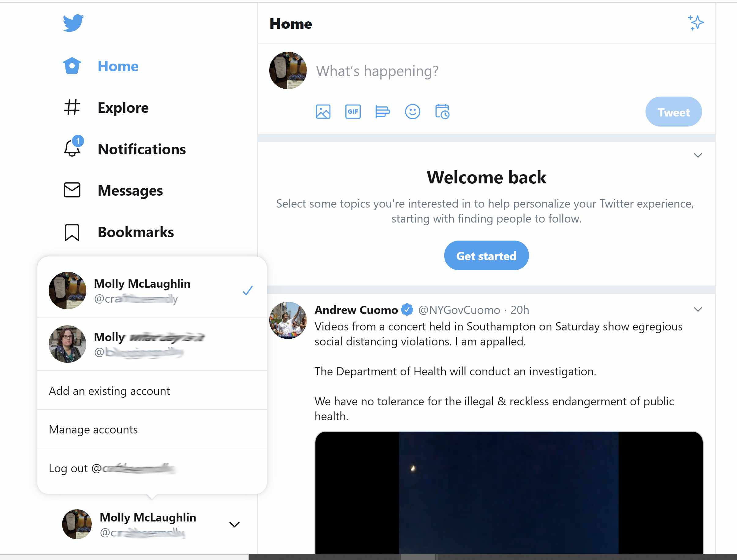
Task: Click the Welcome back heading
Action: tap(486, 177)
